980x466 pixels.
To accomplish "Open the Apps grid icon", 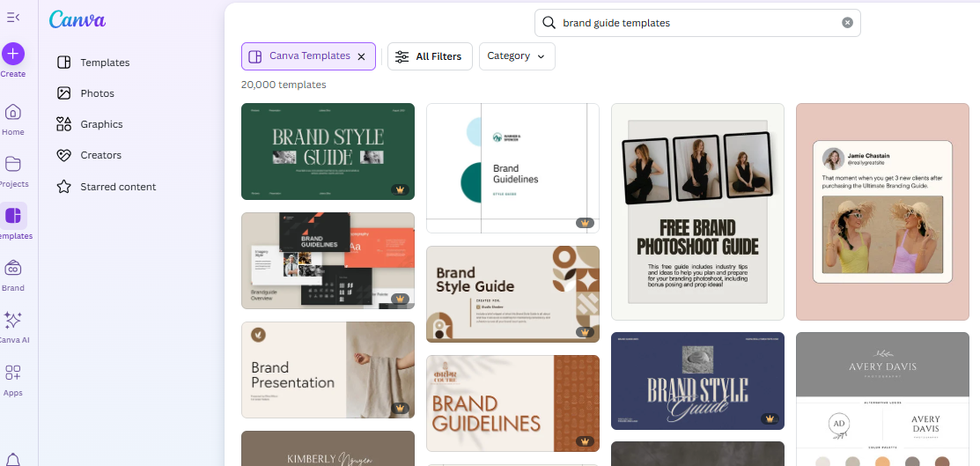I will 13,374.
